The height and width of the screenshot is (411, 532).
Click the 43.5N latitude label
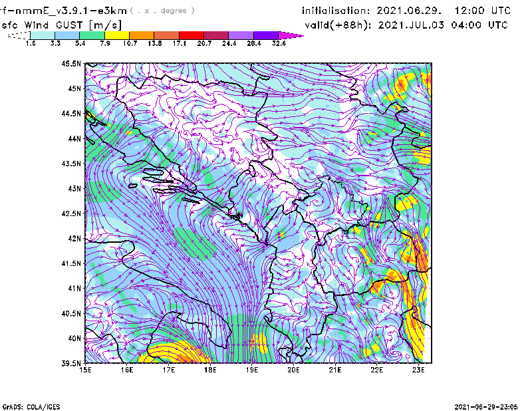(x=71, y=163)
